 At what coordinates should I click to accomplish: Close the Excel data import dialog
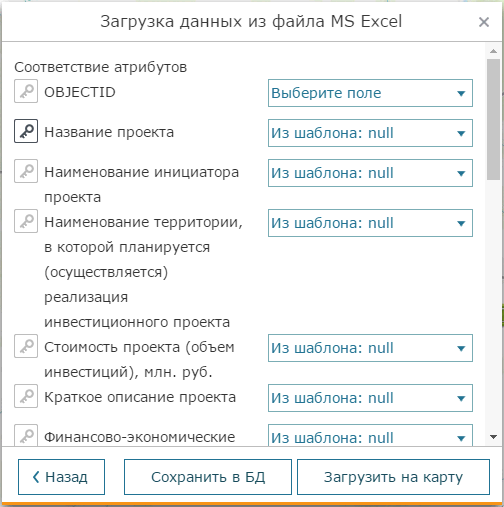pyautogui.click(x=484, y=22)
